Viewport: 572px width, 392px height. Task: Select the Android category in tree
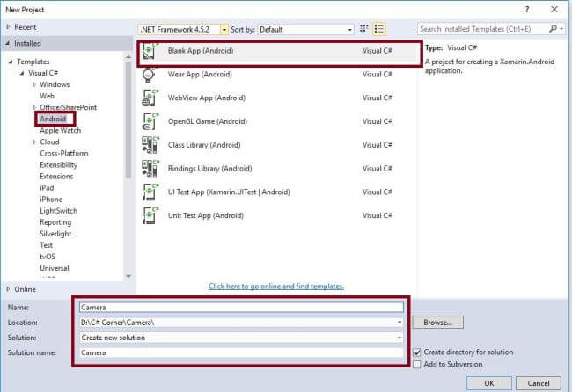point(54,120)
